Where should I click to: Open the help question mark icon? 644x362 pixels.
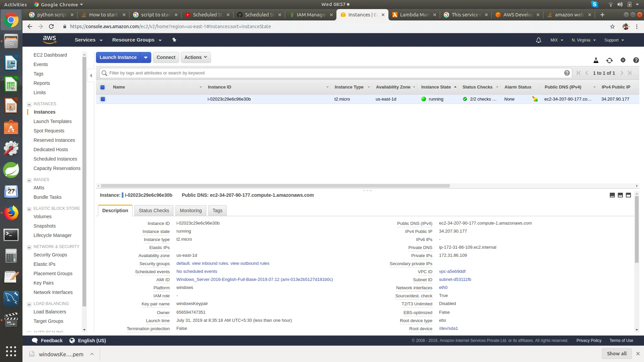[636, 60]
